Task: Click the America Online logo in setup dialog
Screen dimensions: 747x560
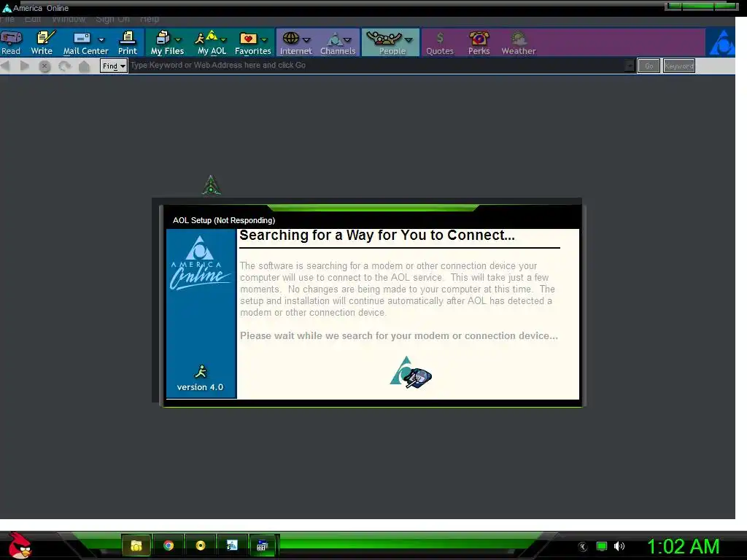Action: pos(200,263)
